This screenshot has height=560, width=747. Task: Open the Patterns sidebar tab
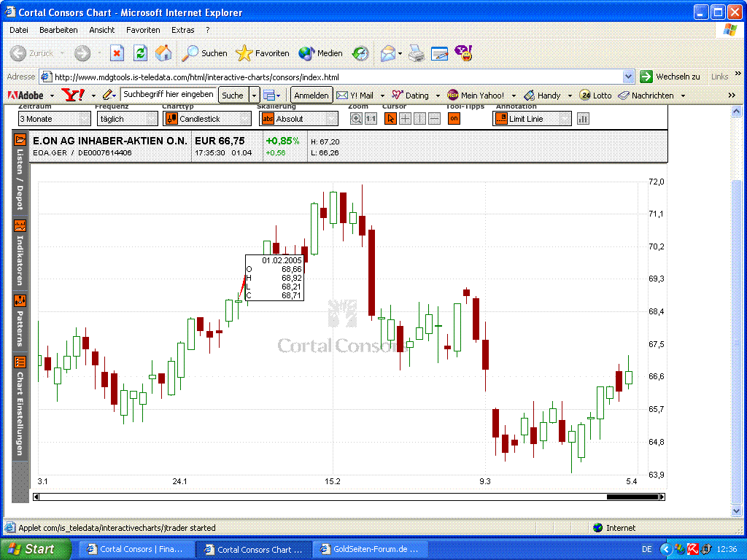[x=20, y=322]
